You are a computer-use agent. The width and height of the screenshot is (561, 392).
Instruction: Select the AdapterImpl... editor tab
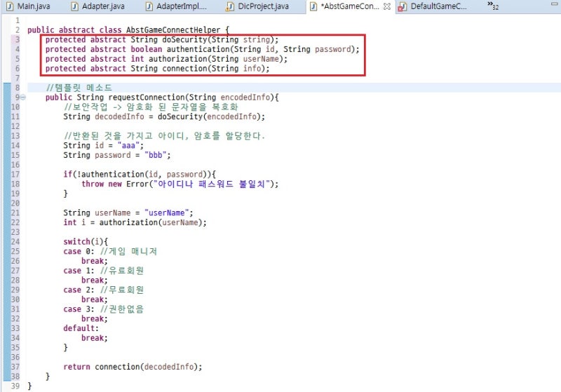pyautogui.click(x=176, y=6)
